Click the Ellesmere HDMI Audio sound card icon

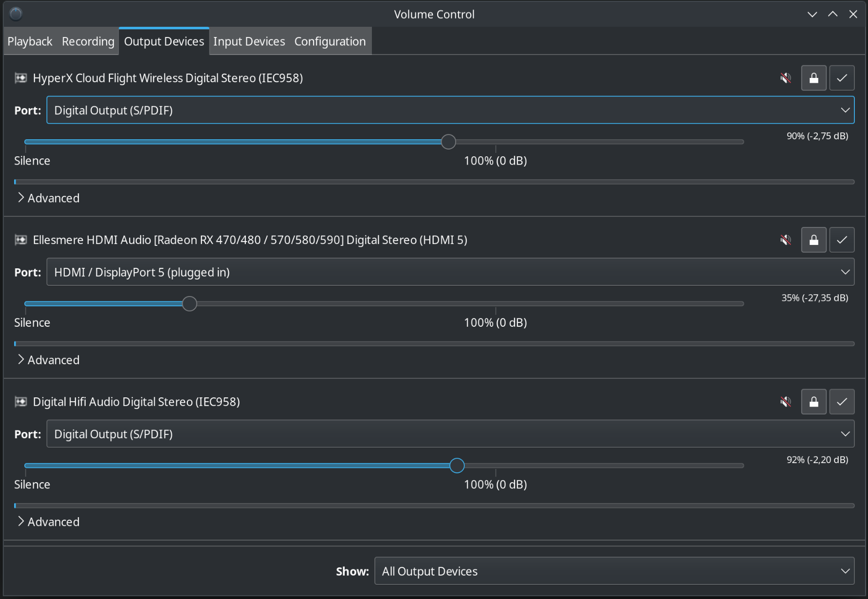tap(21, 240)
